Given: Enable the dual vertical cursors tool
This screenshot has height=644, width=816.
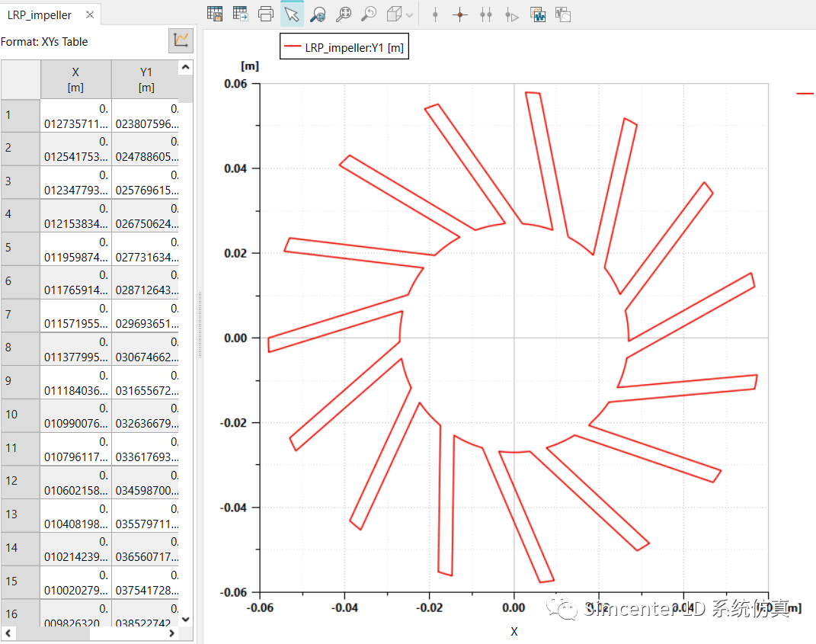Looking at the screenshot, I should 486,14.
